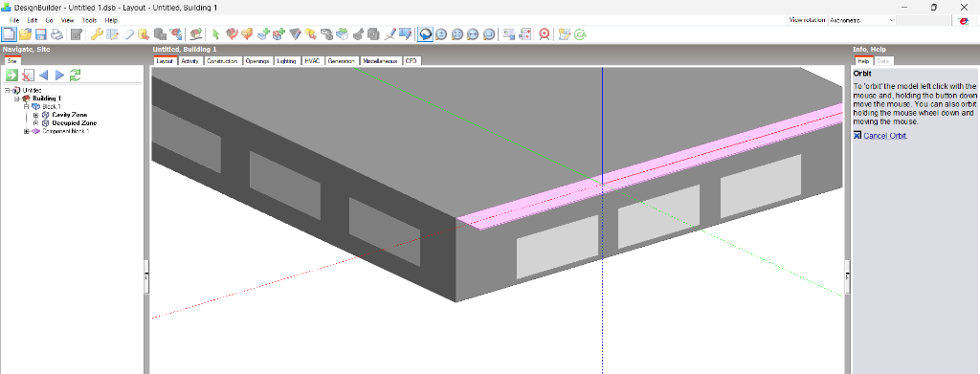Open the View menu
Viewport: 980px width, 374px height.
pos(68,20)
